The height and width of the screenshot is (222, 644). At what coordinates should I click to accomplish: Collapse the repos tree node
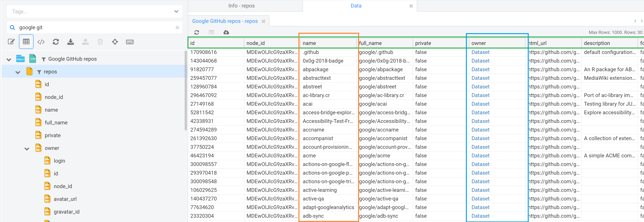(x=18, y=72)
